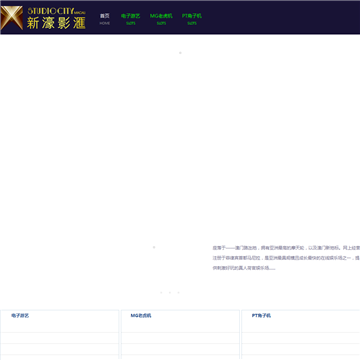Image resolution: width=360 pixels, height=360 pixels.
Task: Click the Studio City Macau logo
Action: 43,18
